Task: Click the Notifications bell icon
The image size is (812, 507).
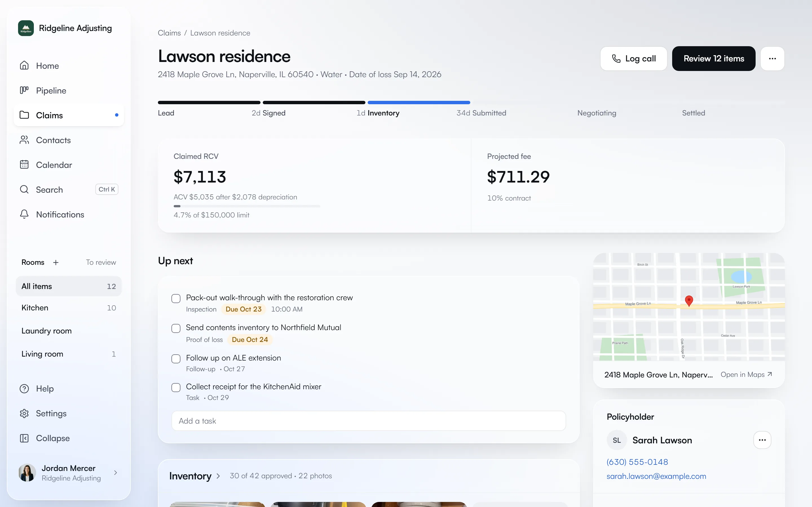Action: 24,214
